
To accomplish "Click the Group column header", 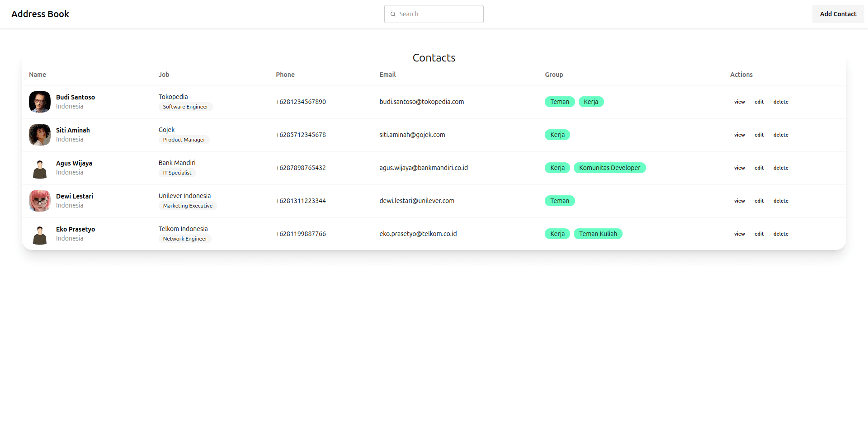I will click(x=554, y=74).
